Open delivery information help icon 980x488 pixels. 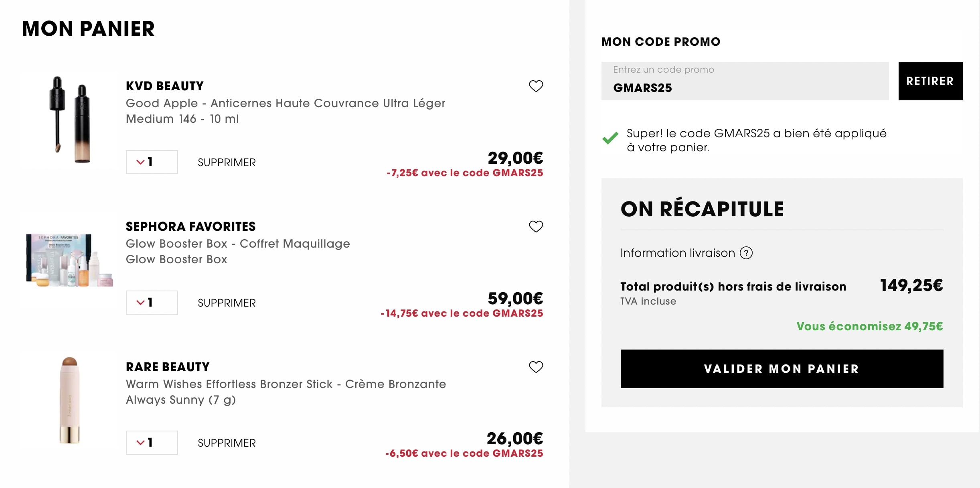pos(746,253)
